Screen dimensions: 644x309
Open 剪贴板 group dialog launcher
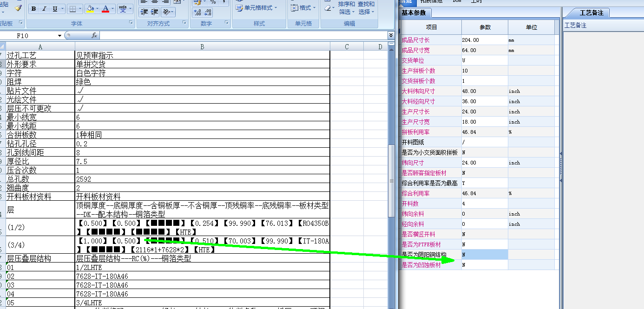(21, 23)
